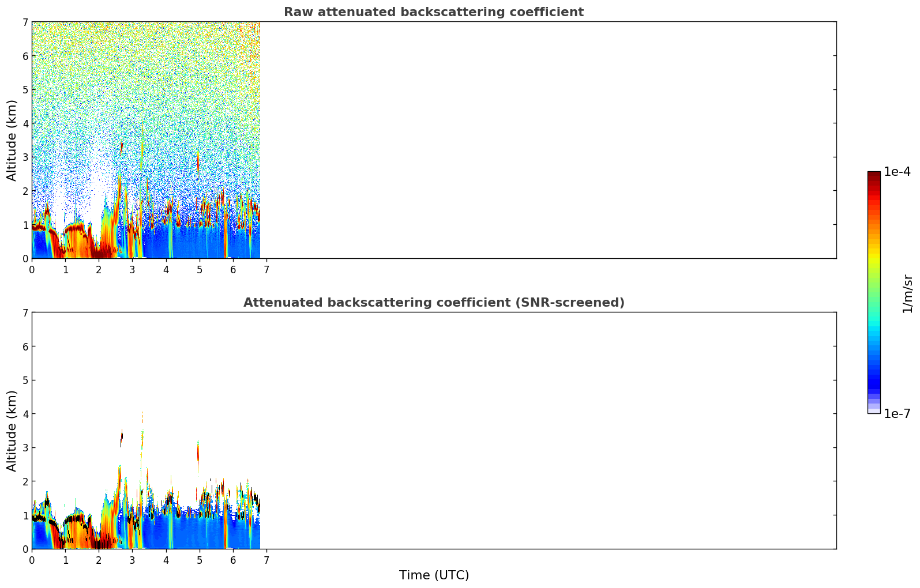
Task: Click the noisy yellow region near 6 km in the top plot
Action: coord(144,55)
